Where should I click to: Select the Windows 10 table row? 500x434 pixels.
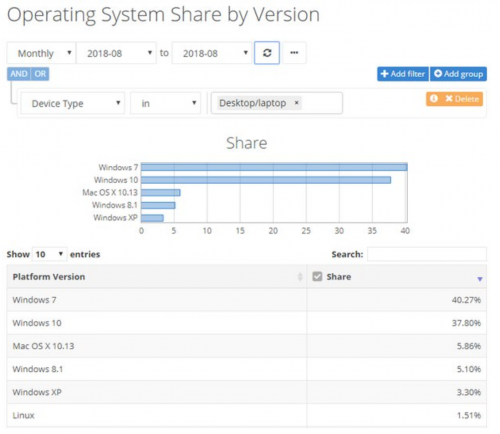coord(247,323)
